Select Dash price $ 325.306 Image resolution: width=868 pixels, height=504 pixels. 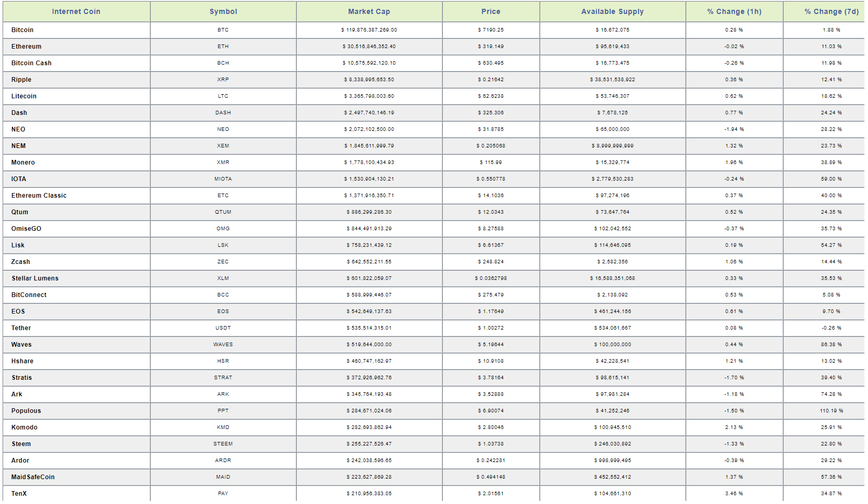(491, 113)
